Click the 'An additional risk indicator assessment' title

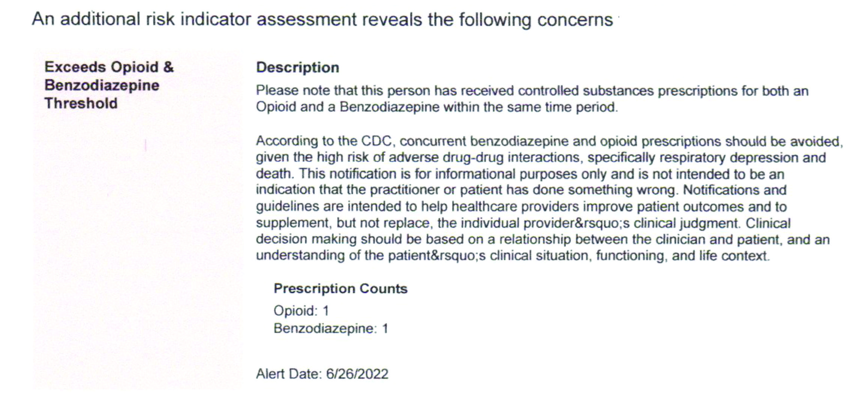(194, 19)
